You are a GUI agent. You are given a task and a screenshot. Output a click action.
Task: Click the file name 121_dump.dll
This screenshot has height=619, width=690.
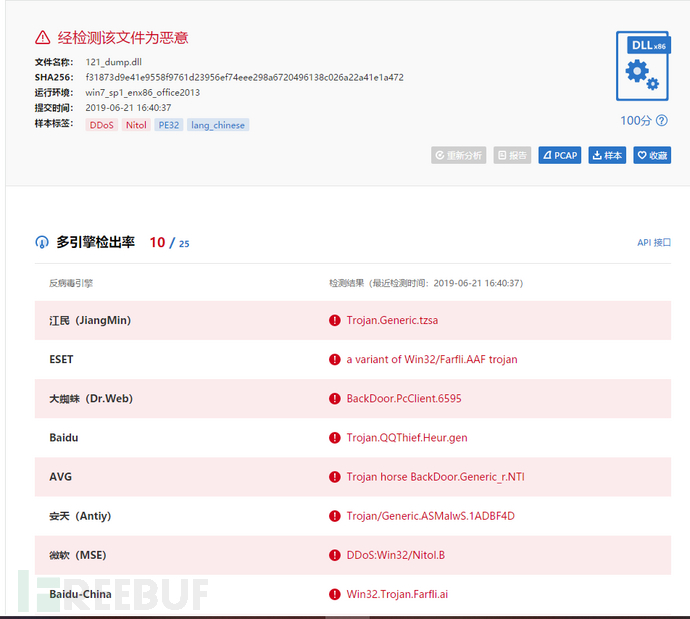coord(114,62)
